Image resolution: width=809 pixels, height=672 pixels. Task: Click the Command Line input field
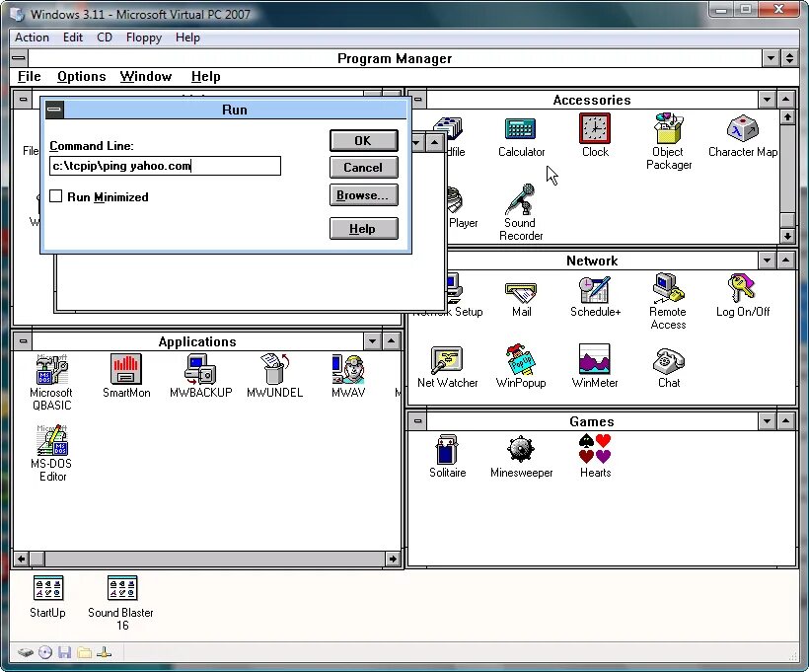[x=165, y=166]
